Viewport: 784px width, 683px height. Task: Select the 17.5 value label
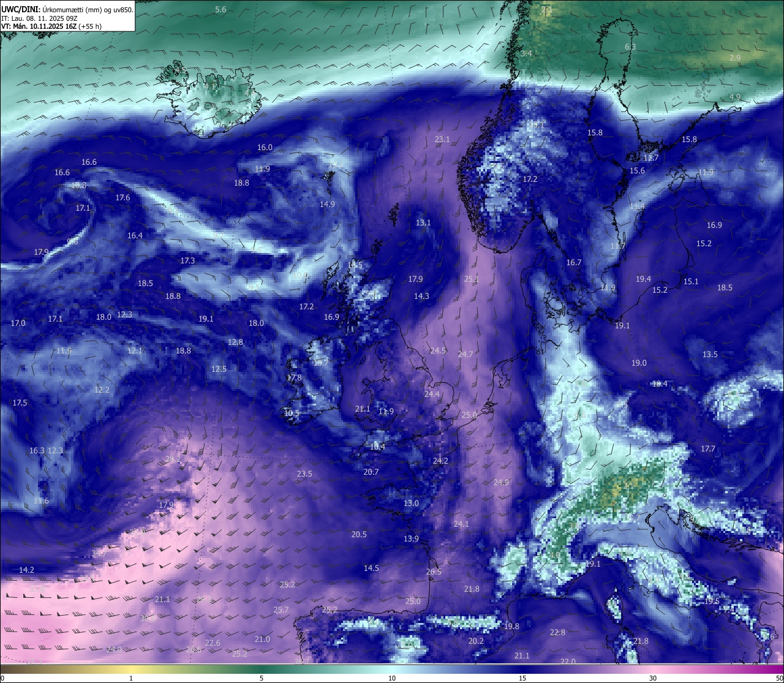point(20,403)
